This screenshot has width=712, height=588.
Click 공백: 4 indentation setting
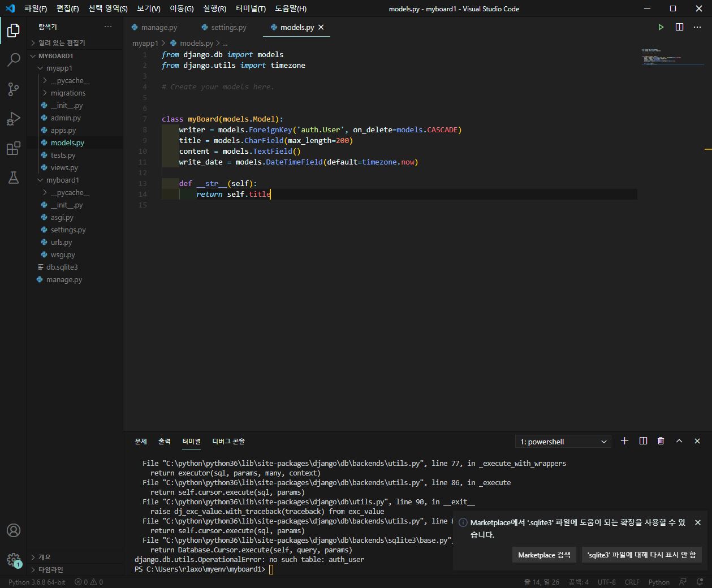tap(579, 582)
